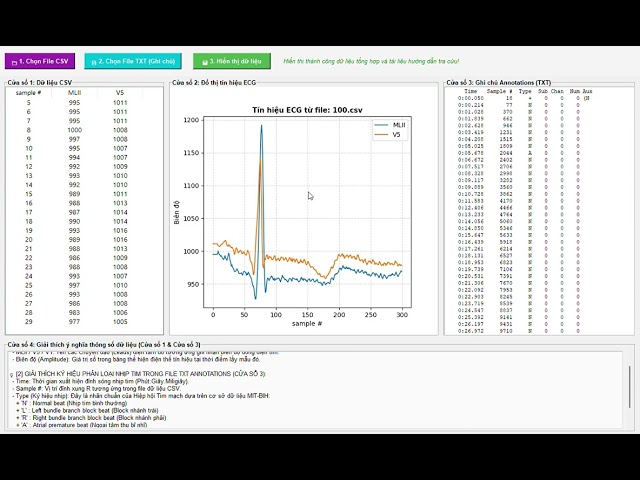Click the 'sample #' x-axis label of the chart
The height and width of the screenshot is (480, 640).
click(307, 323)
